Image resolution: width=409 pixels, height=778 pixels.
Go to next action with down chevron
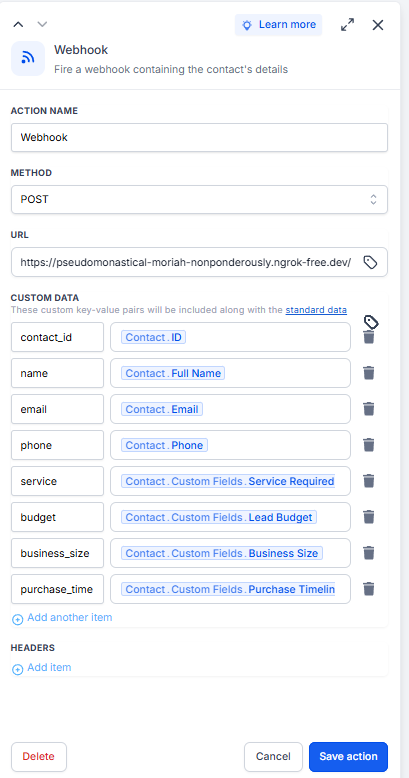tap(43, 24)
